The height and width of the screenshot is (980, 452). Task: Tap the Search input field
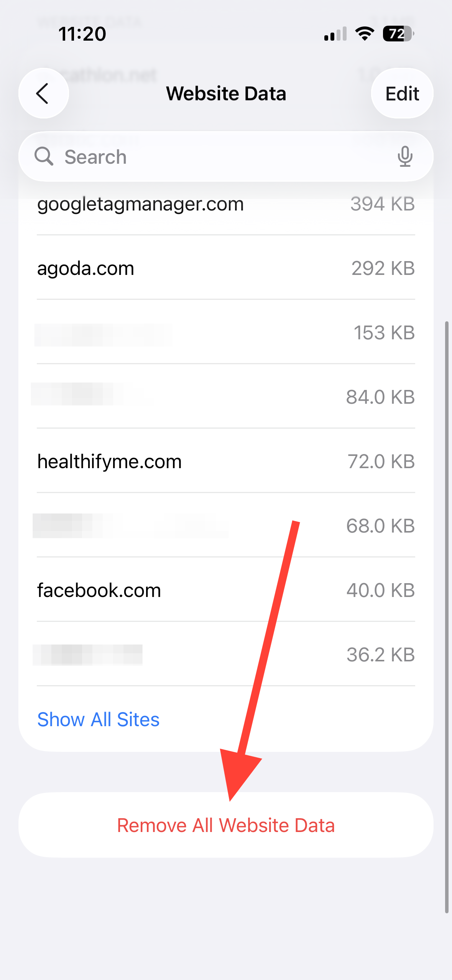point(226,156)
